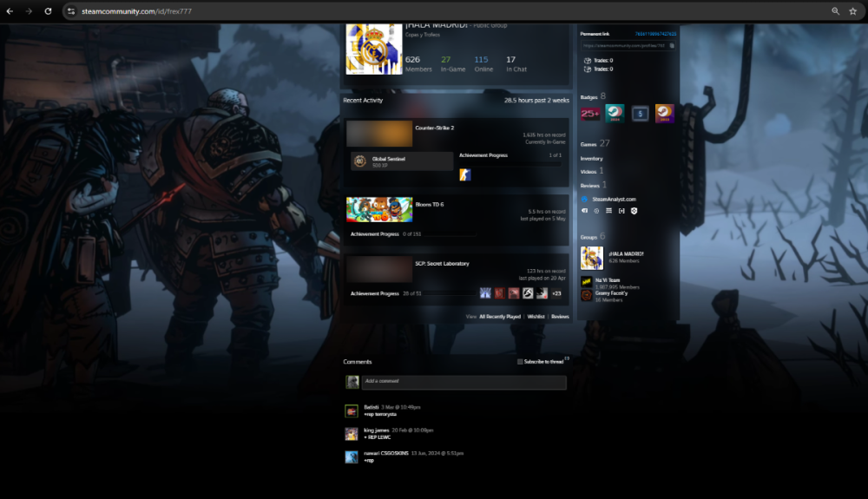The height and width of the screenshot is (499, 868).
Task: Open the 25+ games badge
Action: coord(590,114)
